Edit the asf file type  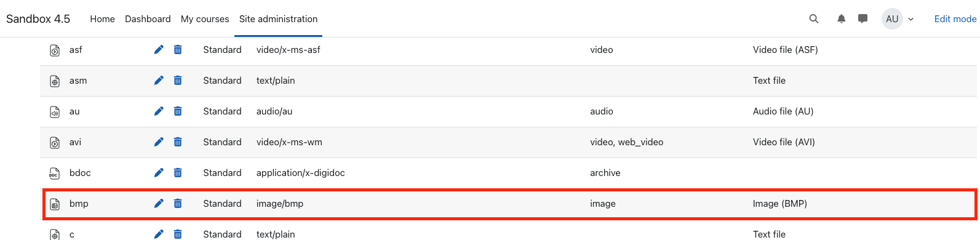159,50
